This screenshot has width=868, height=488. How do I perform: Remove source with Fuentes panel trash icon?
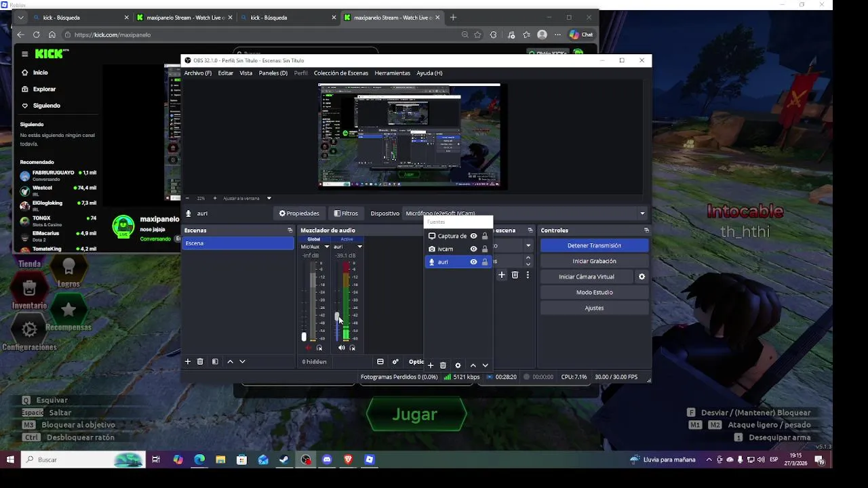tap(443, 365)
